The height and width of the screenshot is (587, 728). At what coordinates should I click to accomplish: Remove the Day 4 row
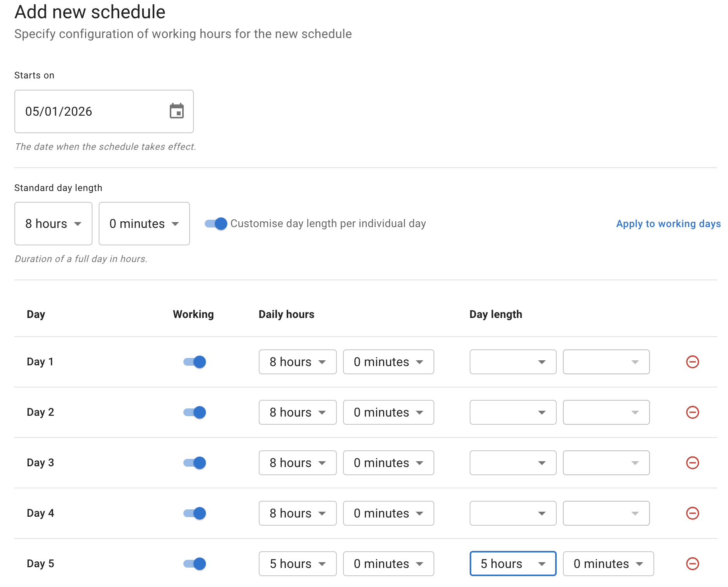693,513
